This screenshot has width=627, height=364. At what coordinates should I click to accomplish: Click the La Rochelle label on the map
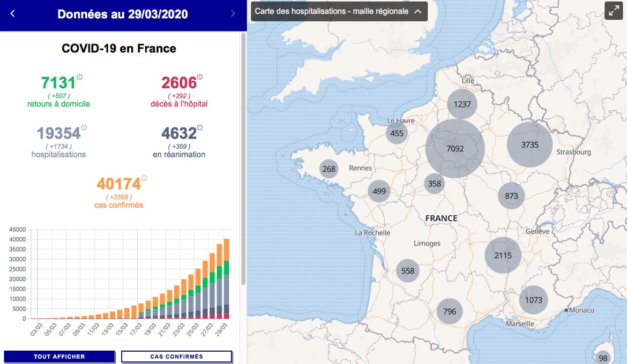[372, 232]
